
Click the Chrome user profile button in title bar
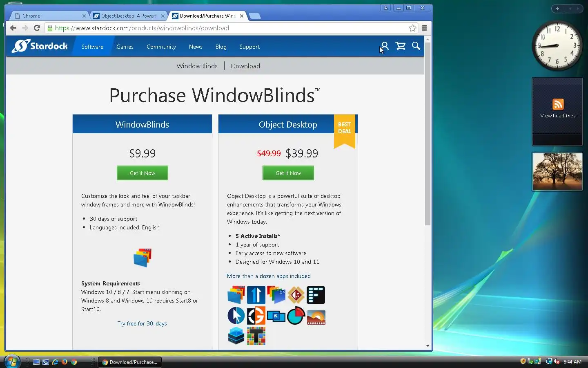386,8
